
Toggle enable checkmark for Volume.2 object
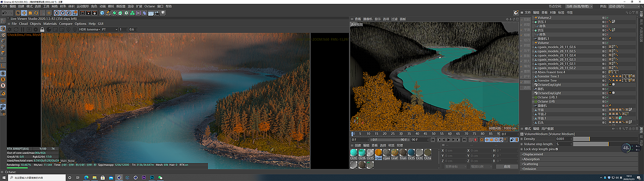[607, 18]
